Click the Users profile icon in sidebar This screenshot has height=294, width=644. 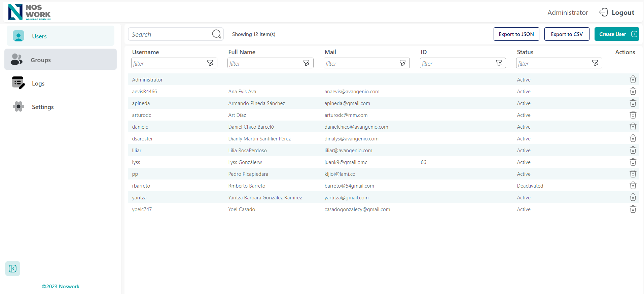19,36
